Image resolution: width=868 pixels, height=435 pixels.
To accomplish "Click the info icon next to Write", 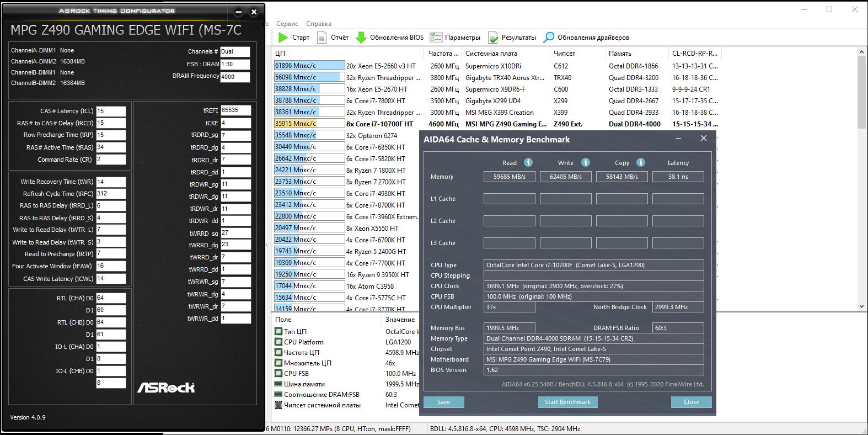I will pos(586,162).
